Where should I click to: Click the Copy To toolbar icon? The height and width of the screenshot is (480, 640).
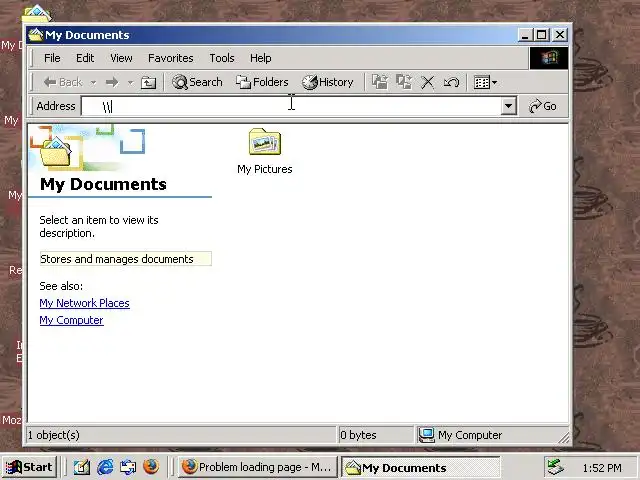(x=404, y=82)
